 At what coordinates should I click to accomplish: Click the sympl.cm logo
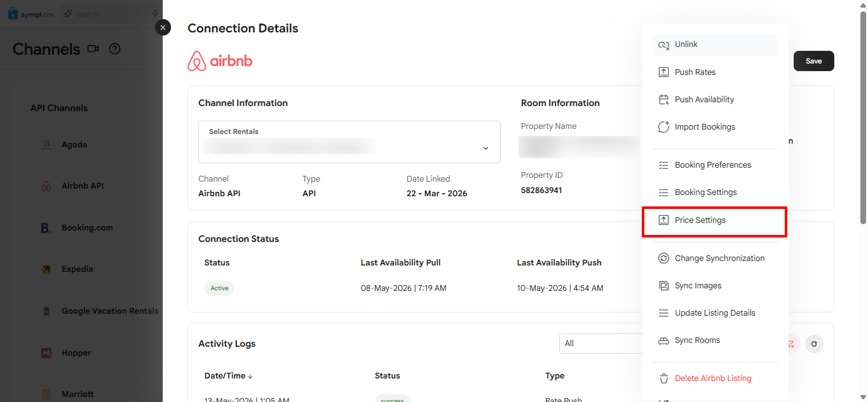tap(31, 14)
